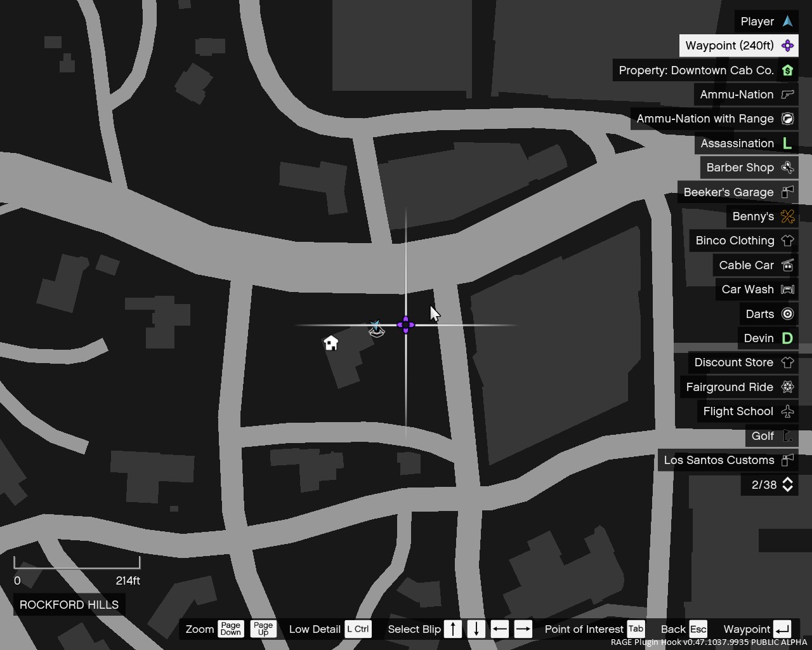812x650 pixels.
Task: Click the Barber Shop scissors icon
Action: pyautogui.click(x=787, y=168)
